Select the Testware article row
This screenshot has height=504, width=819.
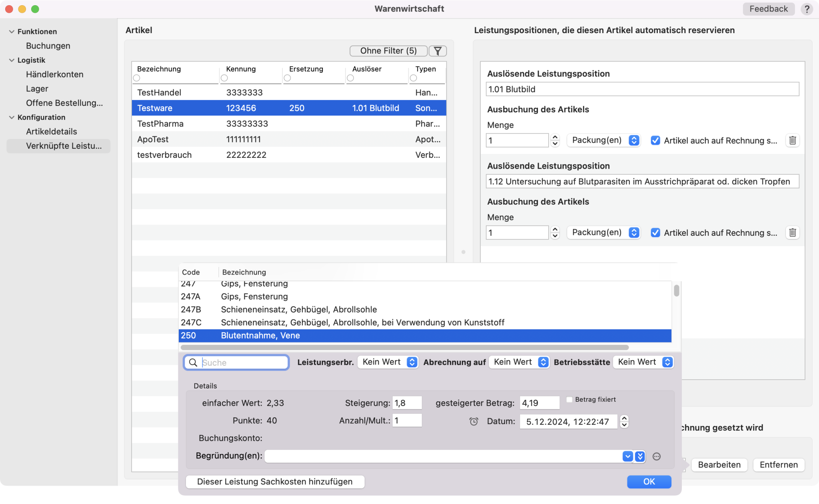click(289, 108)
